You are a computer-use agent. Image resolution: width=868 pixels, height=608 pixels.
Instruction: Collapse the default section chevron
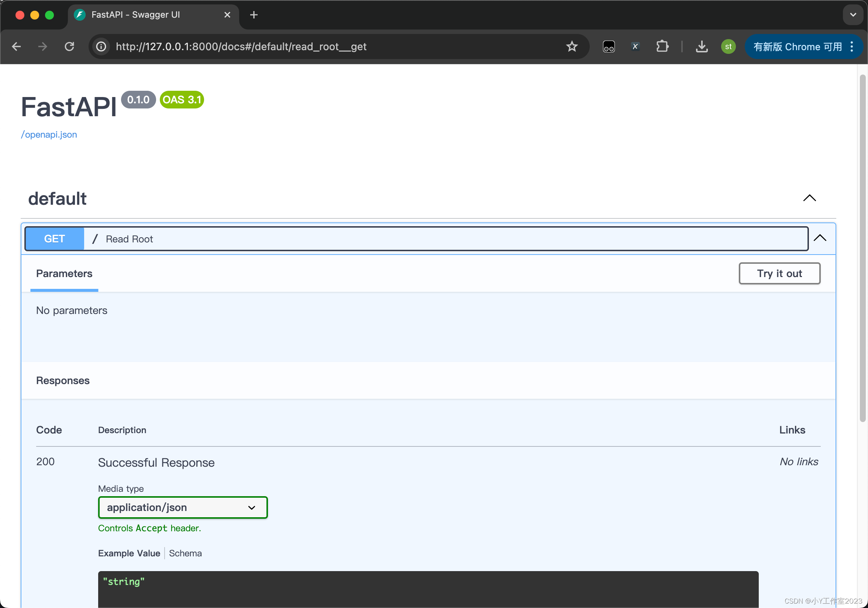point(809,198)
